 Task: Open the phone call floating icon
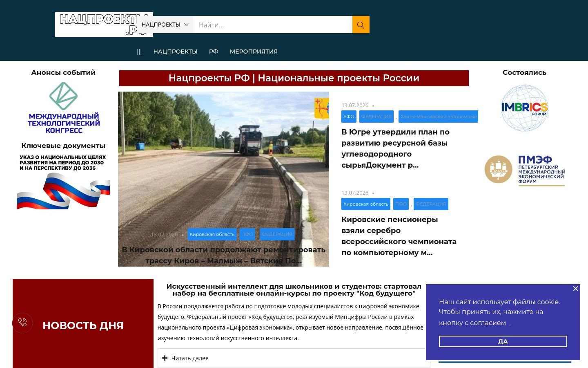[x=22, y=323]
